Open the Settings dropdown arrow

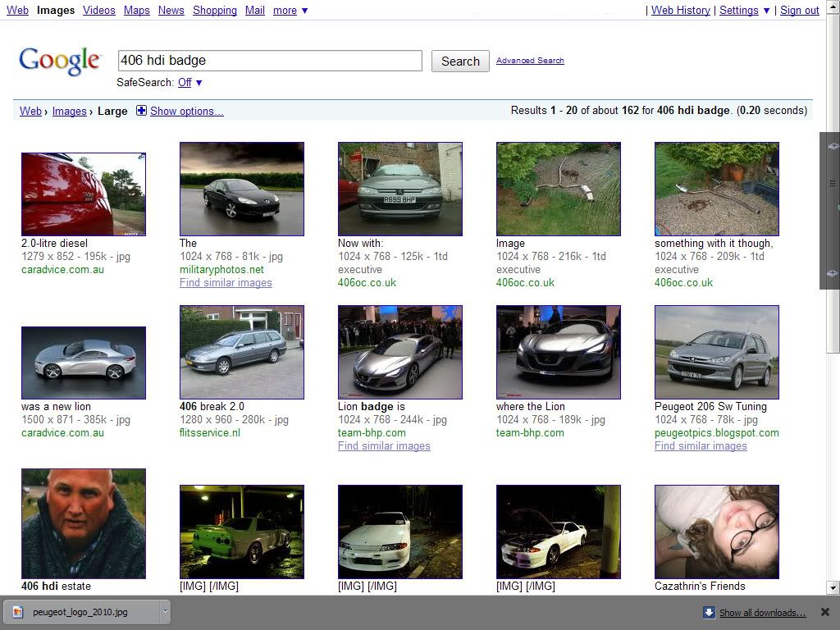click(767, 11)
